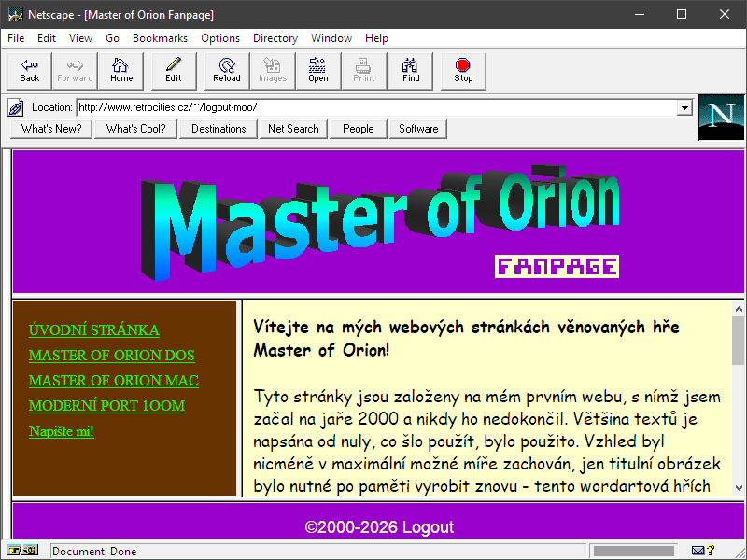This screenshot has width=747, height=560.
Task: Click the Netscape N logo
Action: point(721,117)
